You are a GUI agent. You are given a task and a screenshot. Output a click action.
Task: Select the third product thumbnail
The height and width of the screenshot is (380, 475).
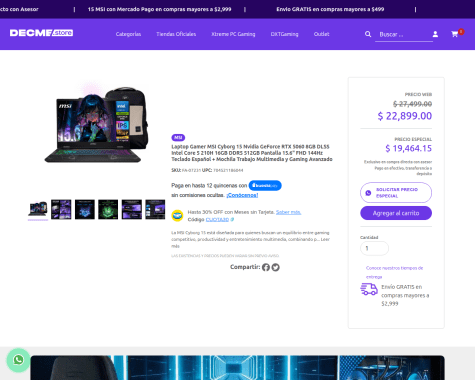click(85, 209)
